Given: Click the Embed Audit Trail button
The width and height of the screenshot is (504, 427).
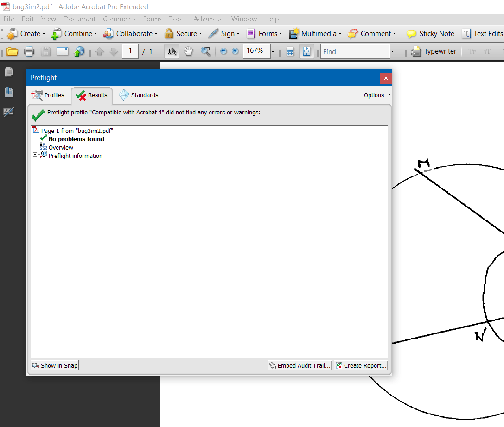Looking at the screenshot, I should point(300,365).
